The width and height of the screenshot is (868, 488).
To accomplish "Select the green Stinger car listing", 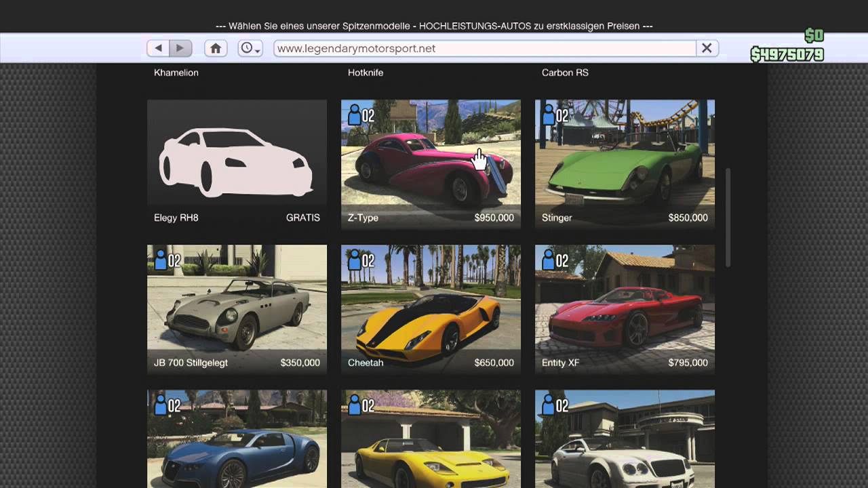I will coord(625,163).
